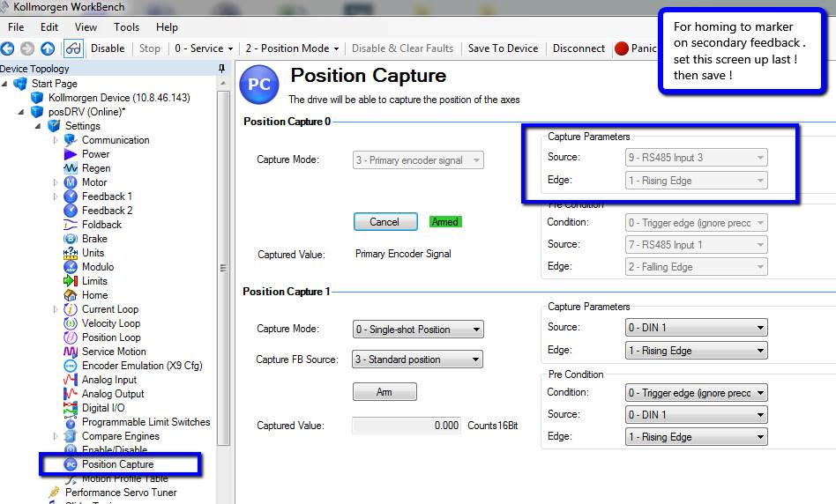
Task: Expand the Communication tree node
Action: click(56, 140)
